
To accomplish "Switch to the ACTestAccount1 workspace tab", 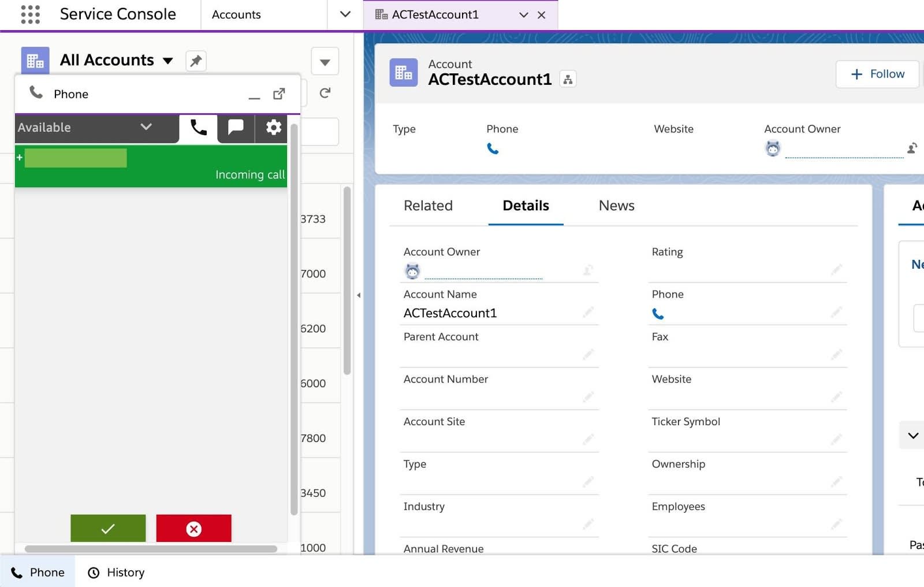I will coord(435,14).
